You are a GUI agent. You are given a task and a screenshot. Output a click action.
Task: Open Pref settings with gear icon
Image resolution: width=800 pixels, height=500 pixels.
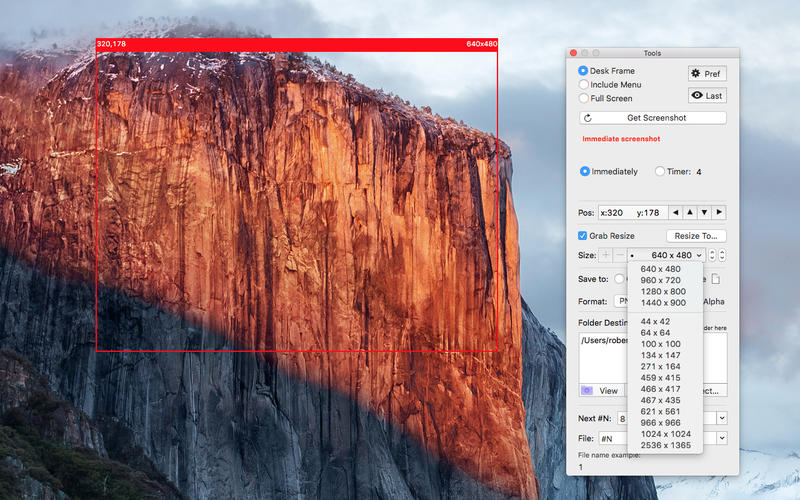coord(707,74)
